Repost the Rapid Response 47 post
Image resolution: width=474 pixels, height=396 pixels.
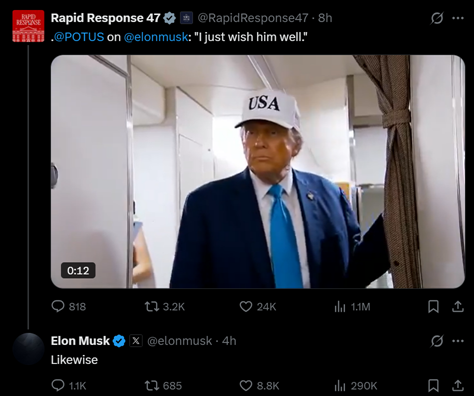point(164,306)
